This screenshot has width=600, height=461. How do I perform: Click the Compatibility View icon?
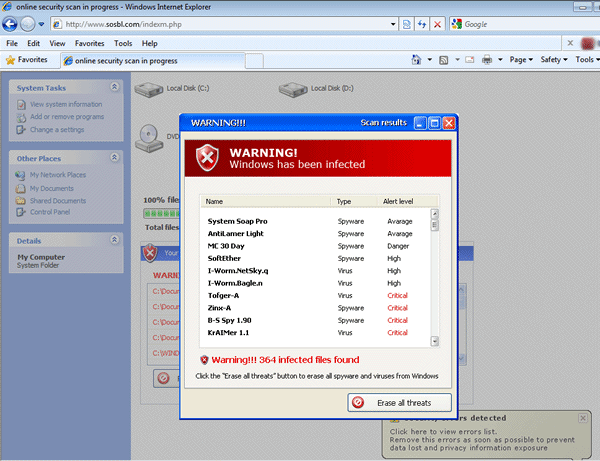(406, 24)
